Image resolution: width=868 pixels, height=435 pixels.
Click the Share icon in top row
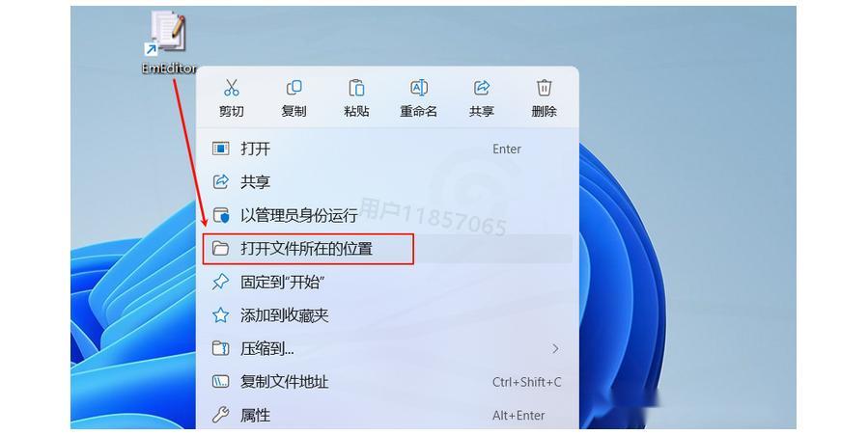tap(482, 88)
